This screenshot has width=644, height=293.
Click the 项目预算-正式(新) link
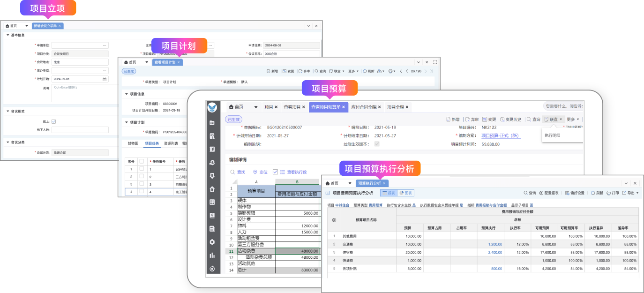point(501,135)
